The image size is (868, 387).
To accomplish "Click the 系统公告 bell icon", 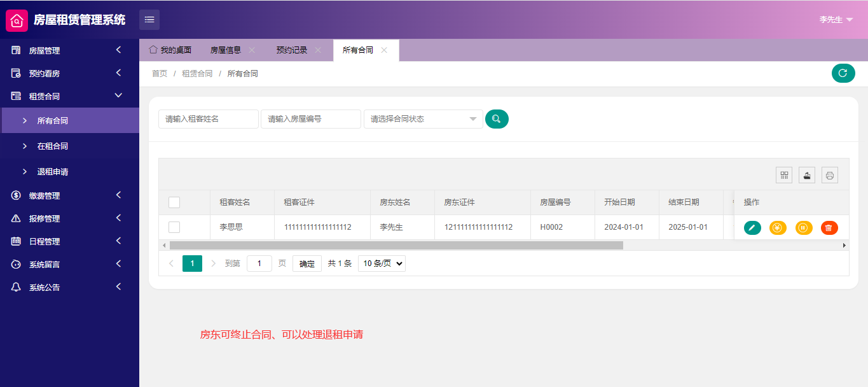I will tap(16, 287).
